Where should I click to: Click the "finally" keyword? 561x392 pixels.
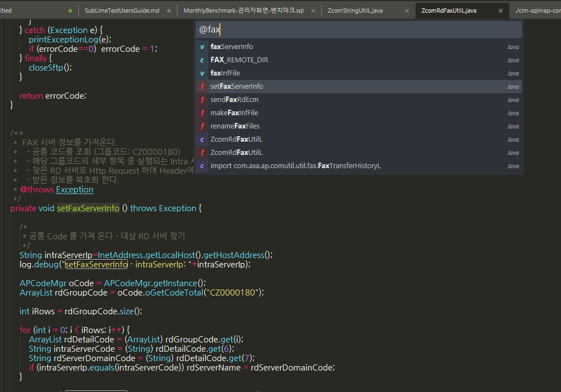point(36,58)
